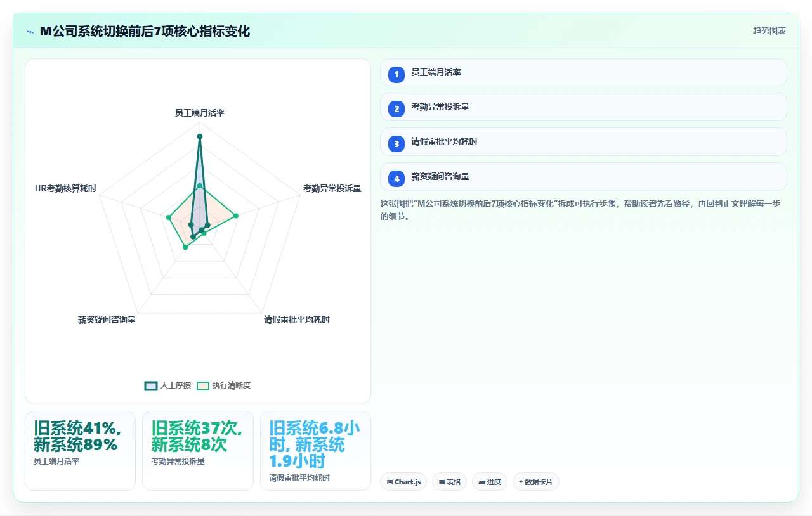Click the title M公司系统切换前后7项核心指标变化

point(145,31)
